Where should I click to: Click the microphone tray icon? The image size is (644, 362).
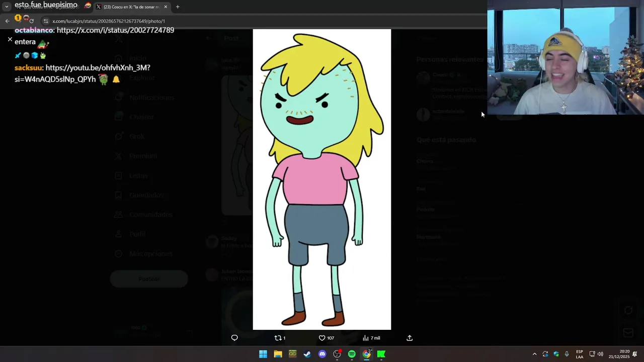[567, 354]
